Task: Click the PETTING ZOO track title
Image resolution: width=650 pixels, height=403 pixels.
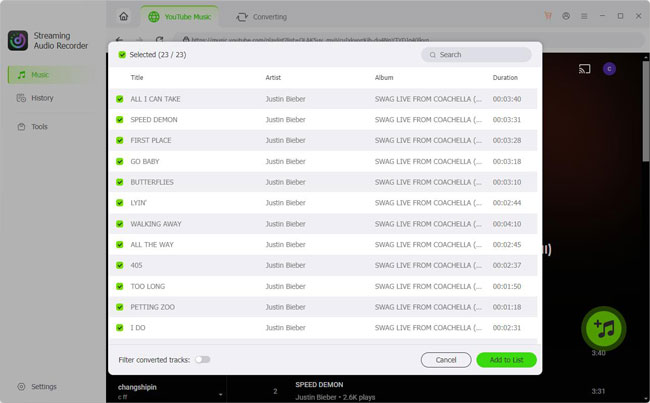Action: click(x=153, y=307)
